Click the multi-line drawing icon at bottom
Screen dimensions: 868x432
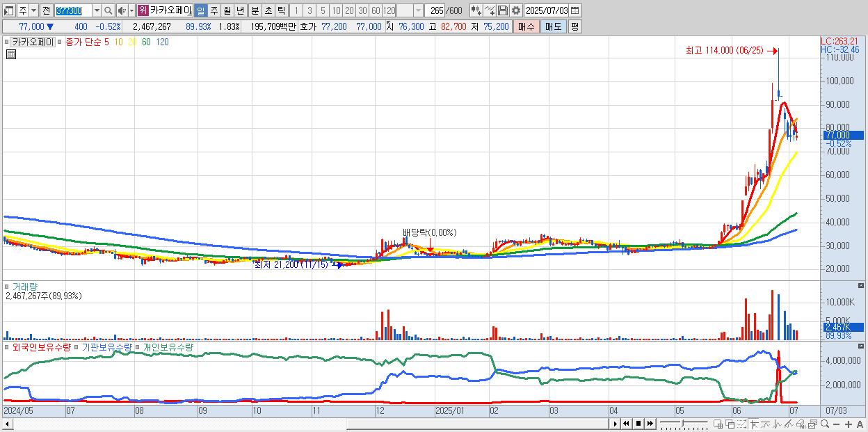pos(789,424)
